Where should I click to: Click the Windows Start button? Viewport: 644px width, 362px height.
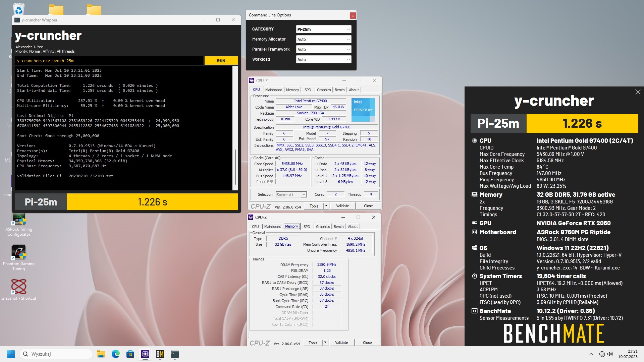[x=11, y=354]
